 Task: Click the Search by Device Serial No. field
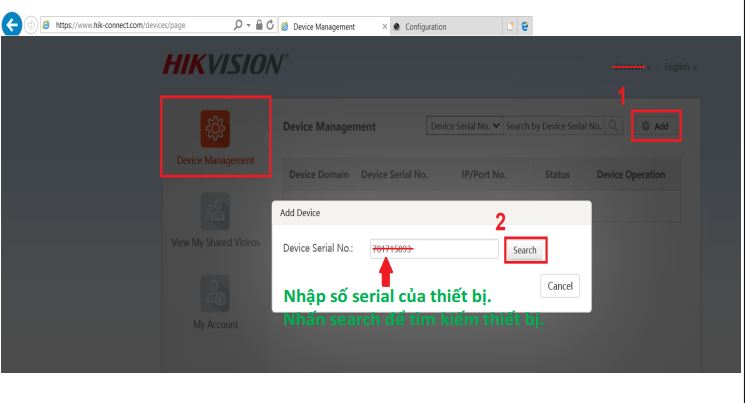tap(554, 126)
